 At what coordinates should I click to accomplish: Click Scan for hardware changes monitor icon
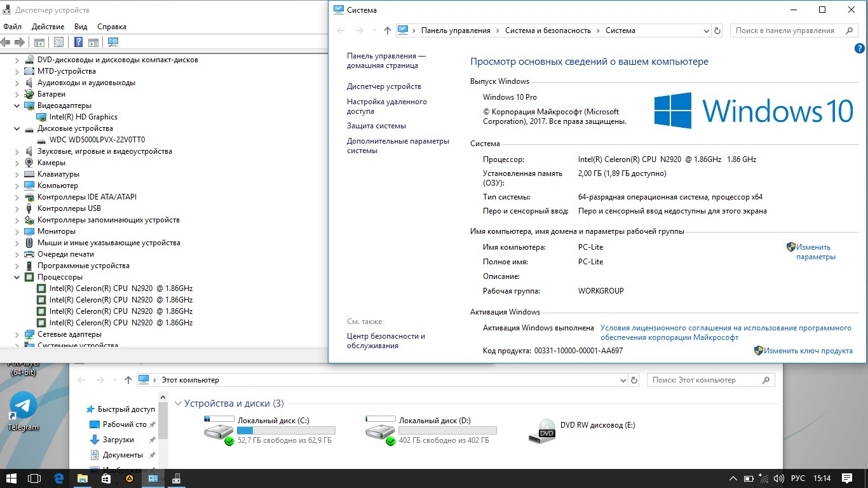[x=113, y=42]
